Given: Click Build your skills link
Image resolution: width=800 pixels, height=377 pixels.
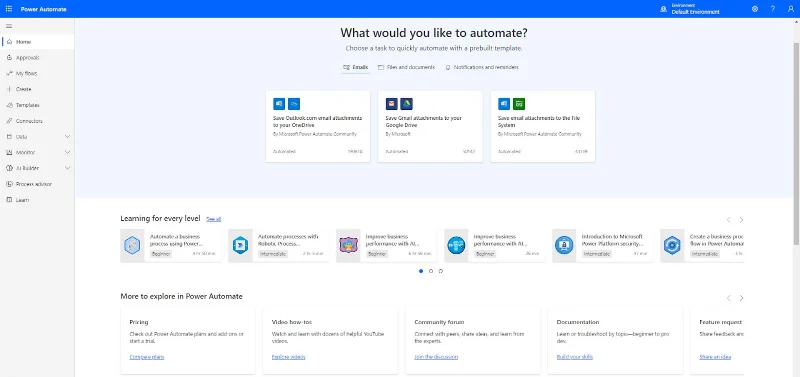Looking at the screenshot, I should click(x=575, y=357).
